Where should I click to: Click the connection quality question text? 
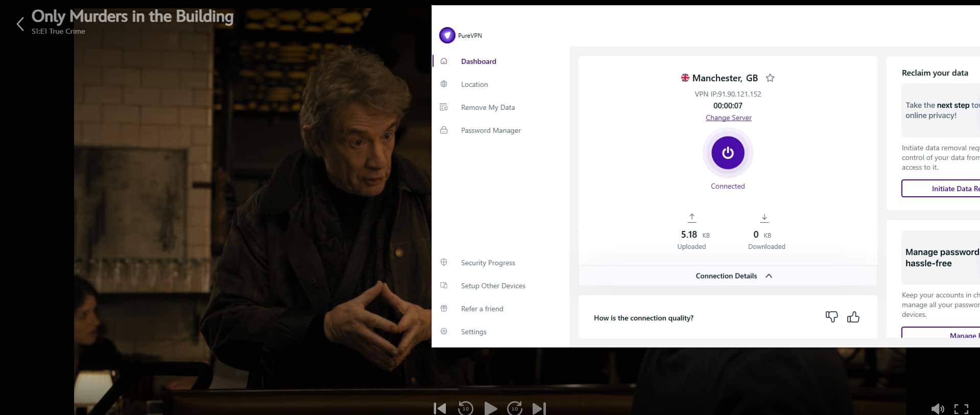(643, 318)
